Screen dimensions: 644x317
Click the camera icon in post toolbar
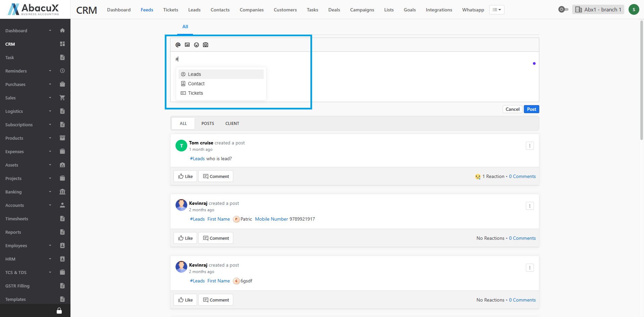pos(206,45)
